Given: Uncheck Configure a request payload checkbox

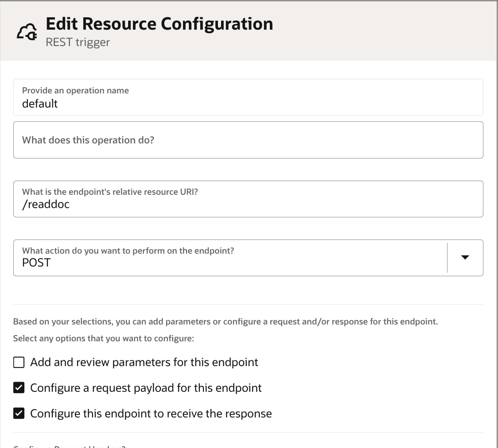Looking at the screenshot, I should point(19,388).
